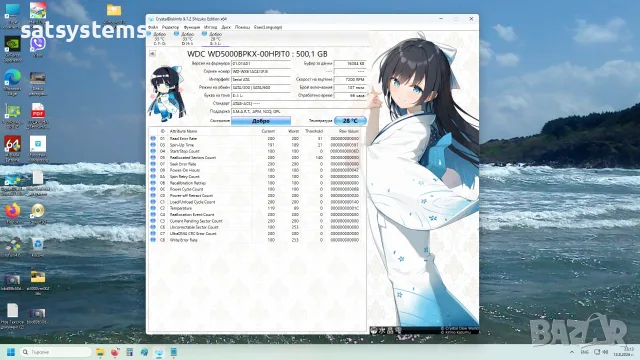The height and width of the screenshot is (360, 640).
Task: Click the taskbar search box
Action: [x=56, y=352]
